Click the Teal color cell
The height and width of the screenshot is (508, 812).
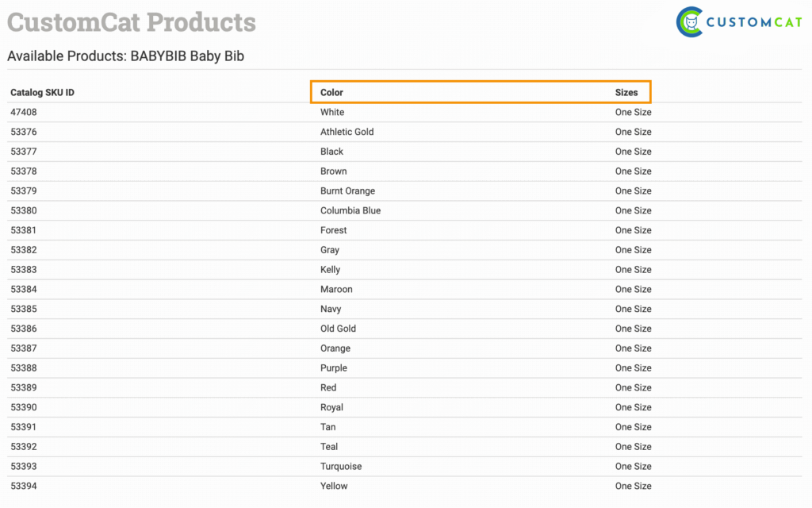tap(329, 447)
